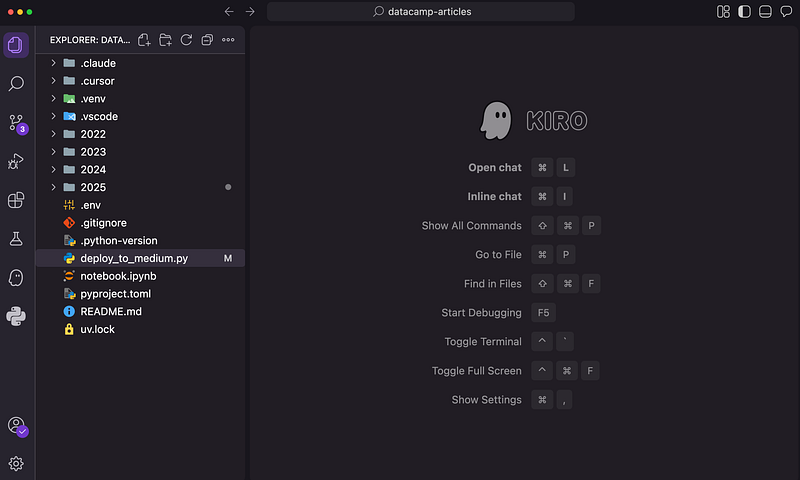The width and height of the screenshot is (800, 480).
Task: Open the deploy_to_medium.py file
Action: 134,258
